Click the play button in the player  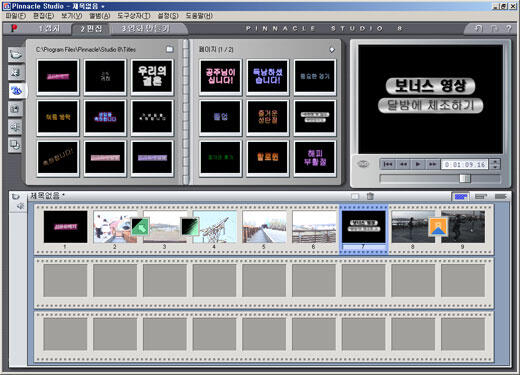tap(417, 164)
